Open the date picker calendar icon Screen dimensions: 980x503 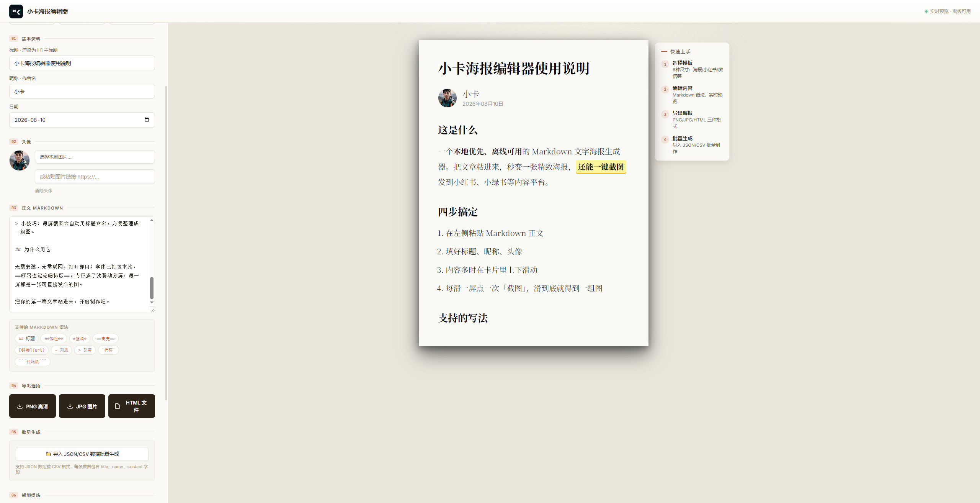tap(147, 120)
